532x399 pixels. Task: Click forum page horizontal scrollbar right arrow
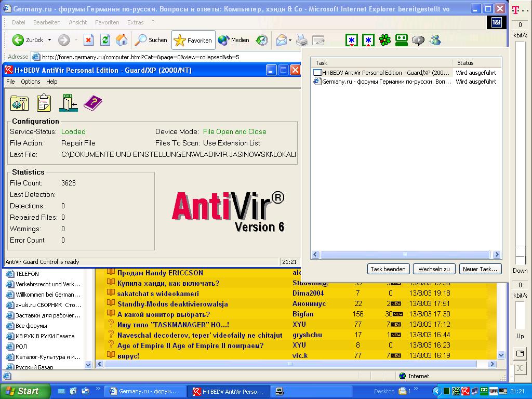pos(493,364)
